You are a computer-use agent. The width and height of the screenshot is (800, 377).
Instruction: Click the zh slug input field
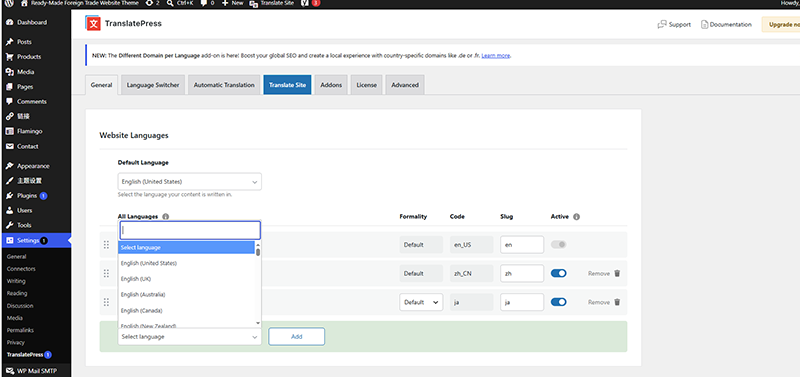[522, 273]
